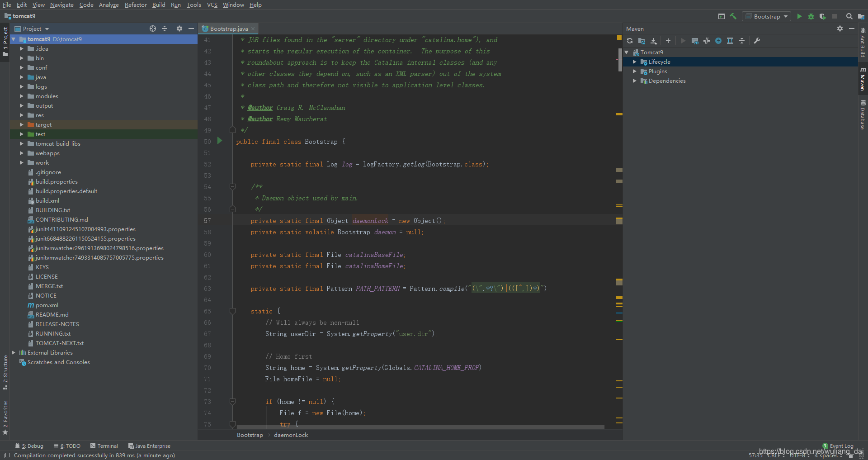
Task: Run the Bootstrap configuration
Action: pos(799,16)
